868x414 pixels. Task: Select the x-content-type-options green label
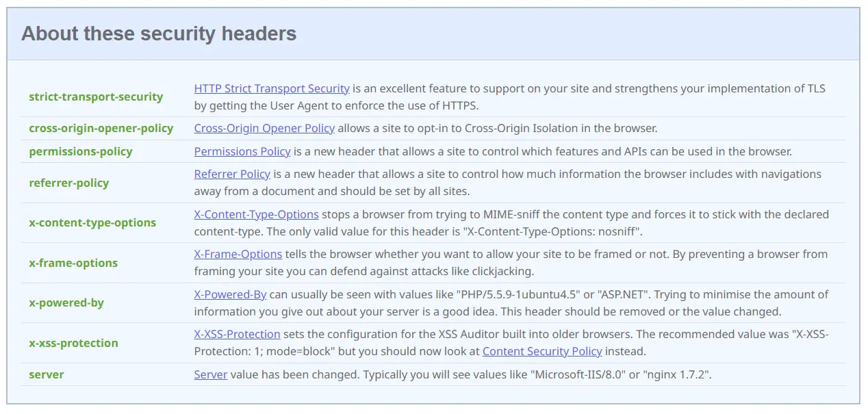[x=92, y=223]
